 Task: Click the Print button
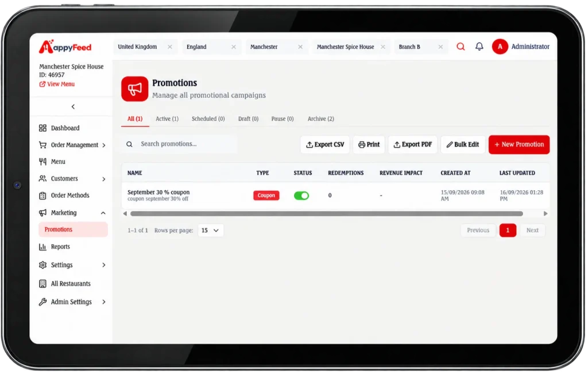(x=369, y=144)
